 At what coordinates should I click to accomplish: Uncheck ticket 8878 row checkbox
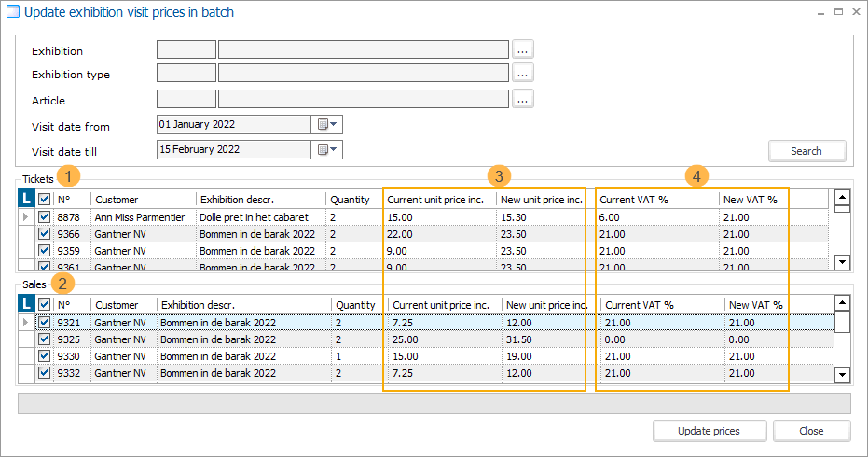pyautogui.click(x=45, y=217)
